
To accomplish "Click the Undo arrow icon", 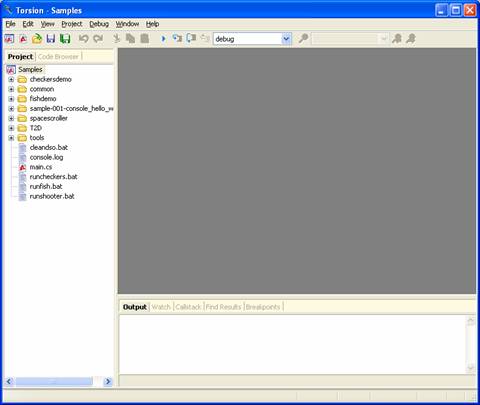I will coord(83,39).
